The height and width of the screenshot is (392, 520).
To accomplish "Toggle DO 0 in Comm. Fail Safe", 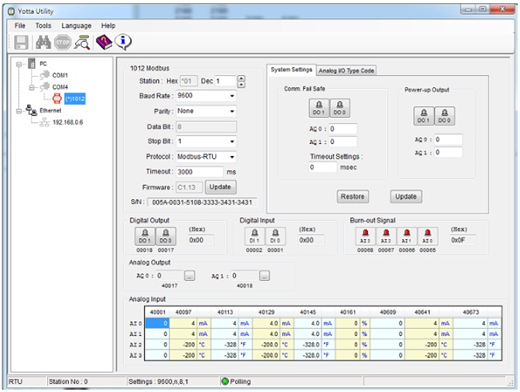I will pos(340,108).
